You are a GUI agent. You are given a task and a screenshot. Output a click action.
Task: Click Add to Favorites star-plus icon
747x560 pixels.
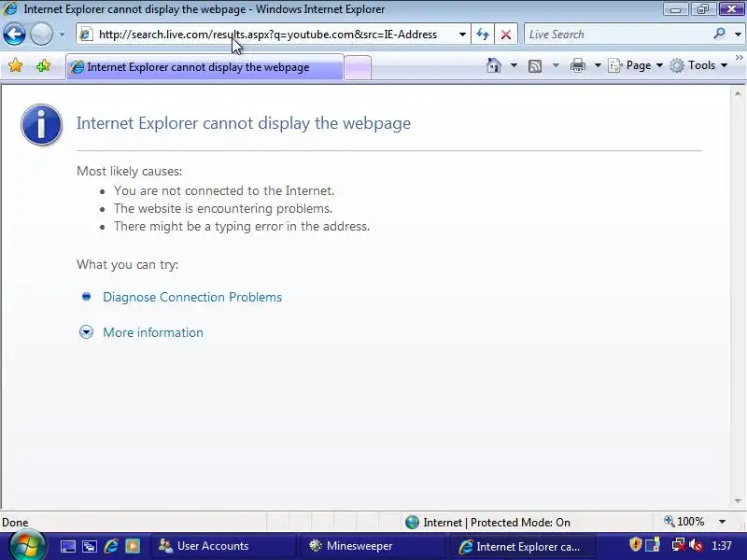pyautogui.click(x=43, y=65)
